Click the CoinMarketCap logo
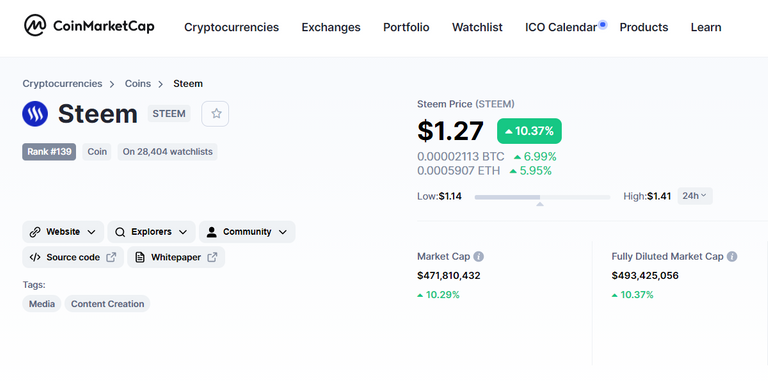The width and height of the screenshot is (768, 381). (x=89, y=25)
